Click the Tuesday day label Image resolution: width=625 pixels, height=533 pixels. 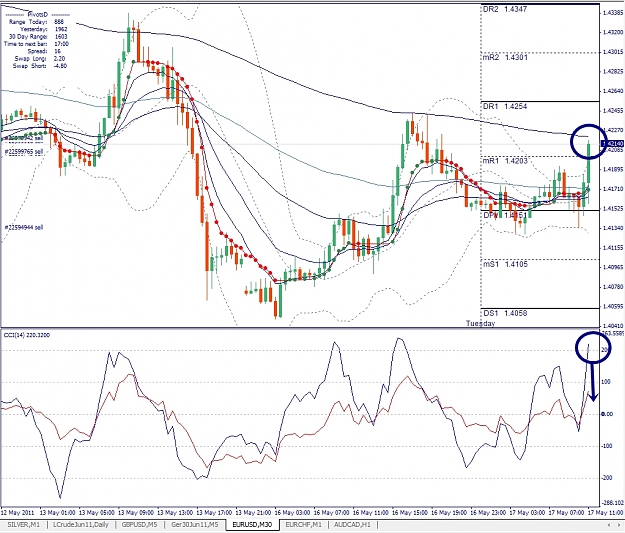[x=480, y=323]
